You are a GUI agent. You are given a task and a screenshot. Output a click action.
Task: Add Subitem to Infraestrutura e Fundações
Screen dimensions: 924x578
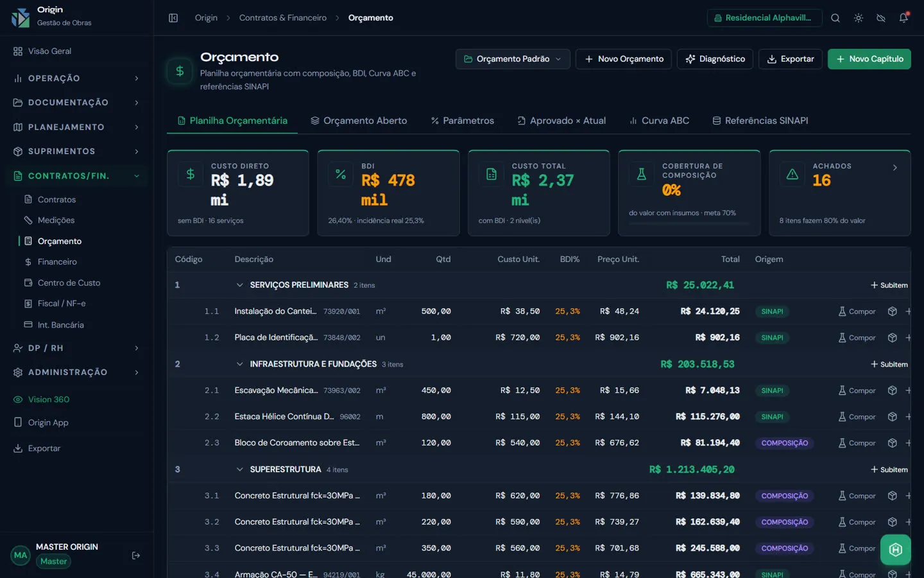click(x=889, y=364)
